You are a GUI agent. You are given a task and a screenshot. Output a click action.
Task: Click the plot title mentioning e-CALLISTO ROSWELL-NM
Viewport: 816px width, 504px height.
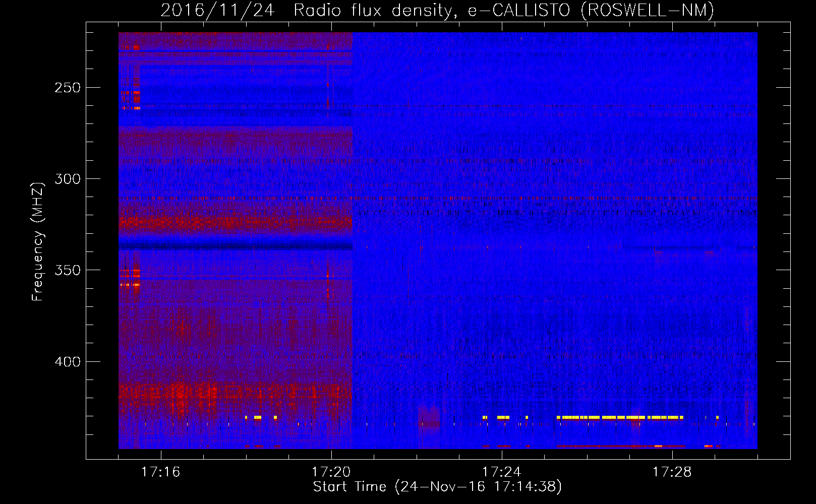437,11
